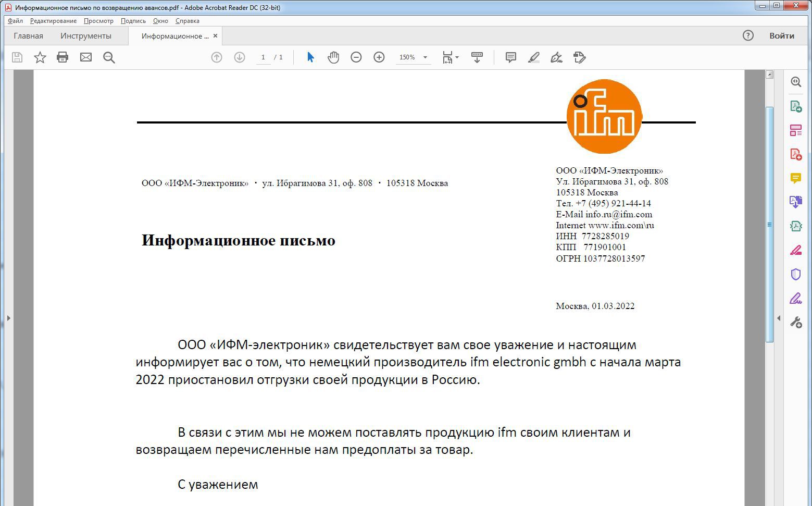Open the Редактирование menu
Viewport: 812px width, 506px height.
pyautogui.click(x=53, y=21)
